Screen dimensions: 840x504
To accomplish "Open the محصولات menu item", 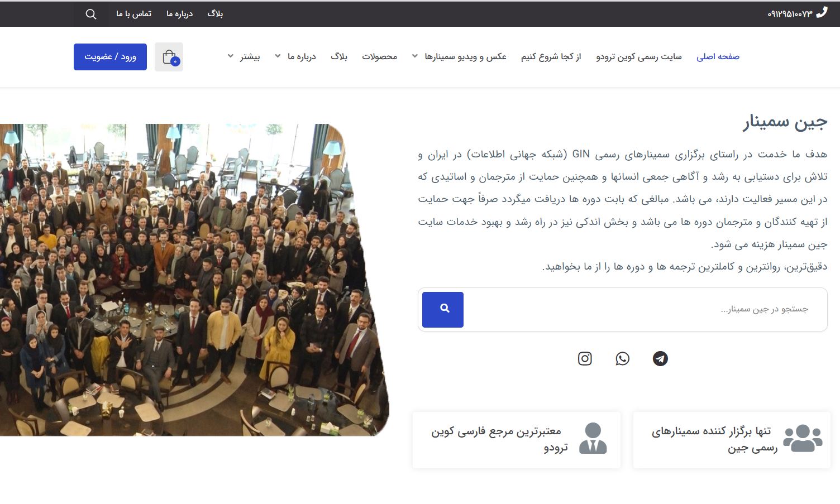I will 379,56.
